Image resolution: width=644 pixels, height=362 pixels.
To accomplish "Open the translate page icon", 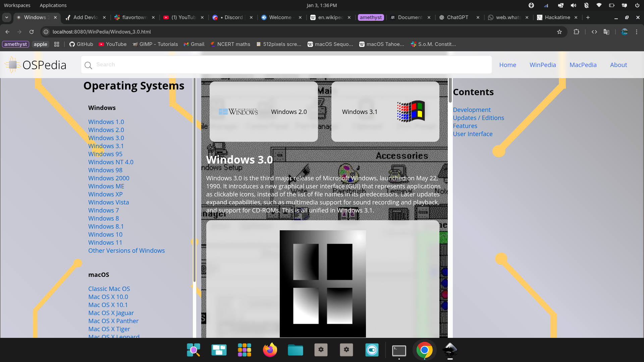I will coord(606,32).
